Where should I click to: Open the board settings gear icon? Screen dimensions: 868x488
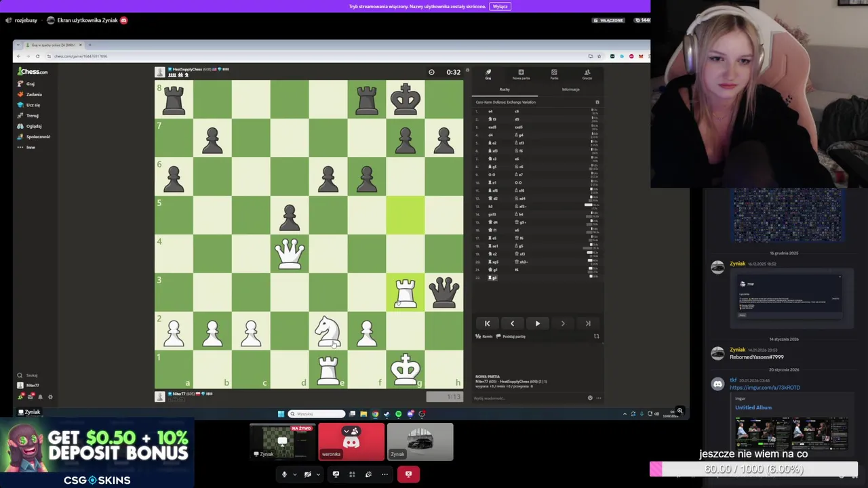click(x=467, y=70)
